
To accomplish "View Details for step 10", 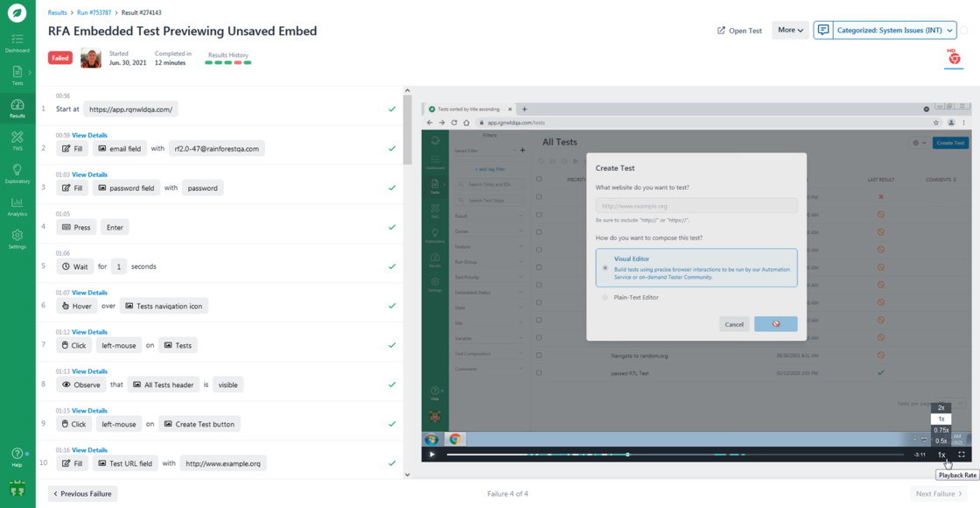I will (89, 450).
